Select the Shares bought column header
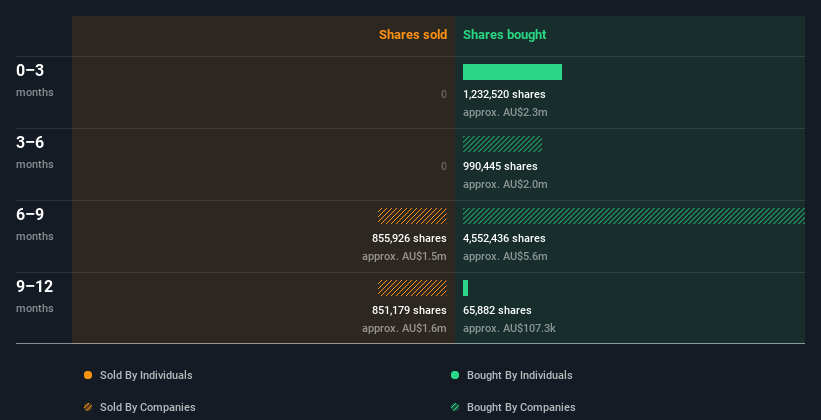Viewport: 821px width, 420px height. [x=504, y=35]
